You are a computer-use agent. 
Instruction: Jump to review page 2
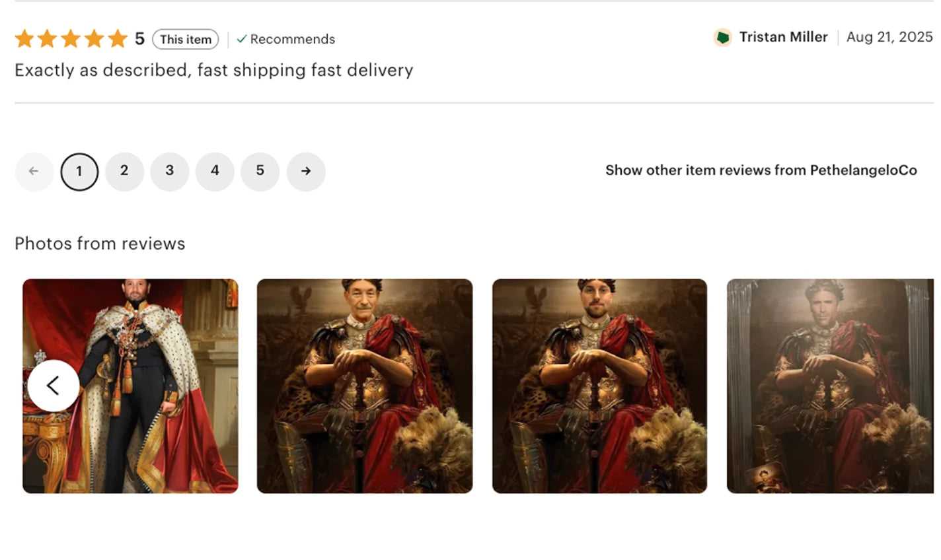click(x=124, y=172)
